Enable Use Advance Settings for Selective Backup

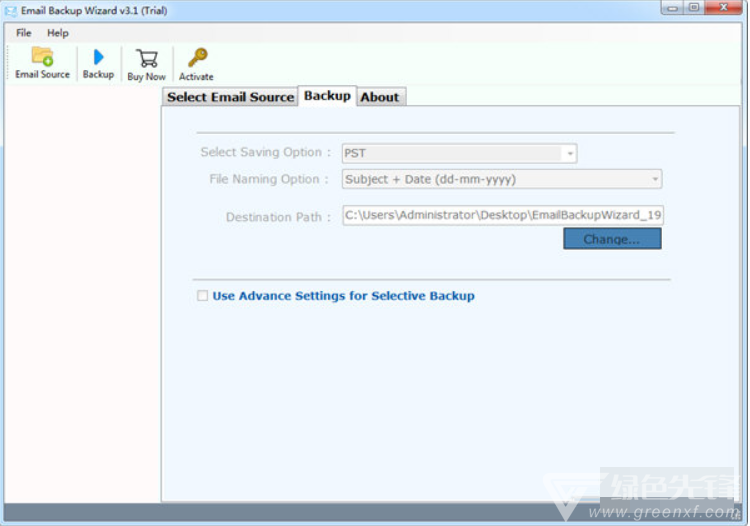202,296
